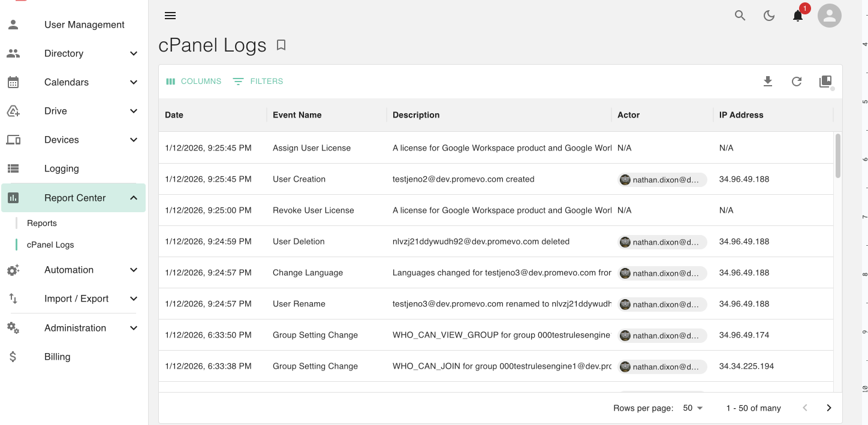Viewport: 868px width, 425px height.
Task: Open the COLUMNS panel
Action: [x=193, y=81]
